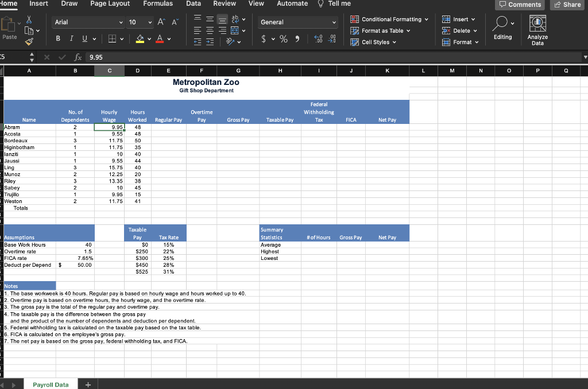Open the Comments pane
The image size is (588, 389).
[x=520, y=5]
